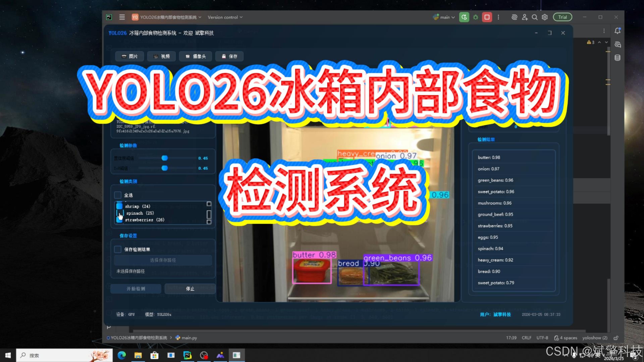Open the notifications bell in right sidebar
The width and height of the screenshot is (644, 362).
click(618, 31)
